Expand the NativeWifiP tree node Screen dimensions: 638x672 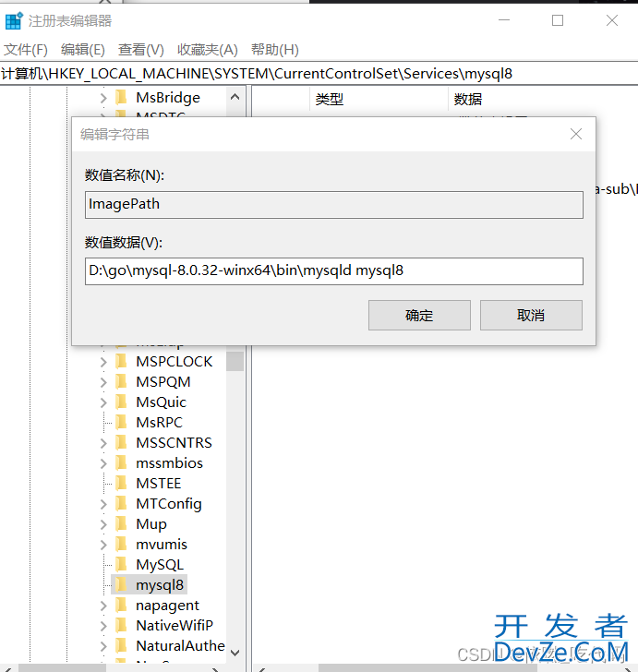point(103,626)
